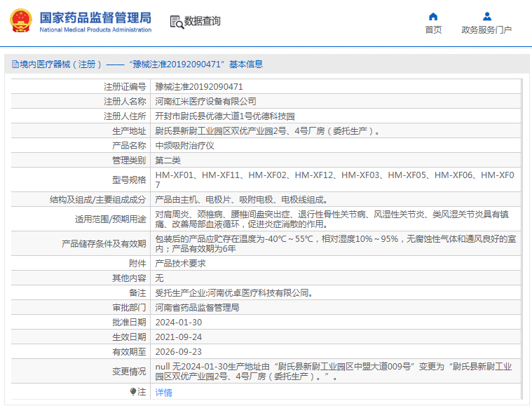Click the remark 受托生产企业 text
532x413 pixels.
tap(234, 293)
